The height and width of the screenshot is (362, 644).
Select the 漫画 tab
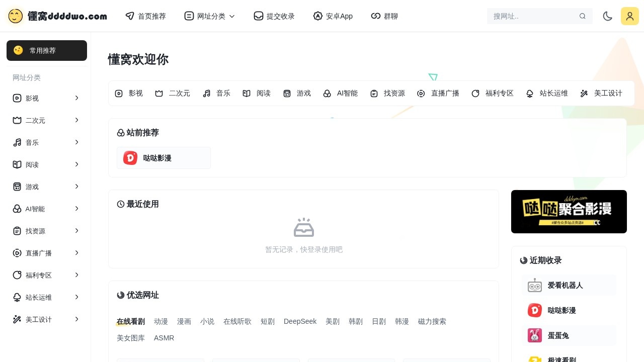point(184,321)
